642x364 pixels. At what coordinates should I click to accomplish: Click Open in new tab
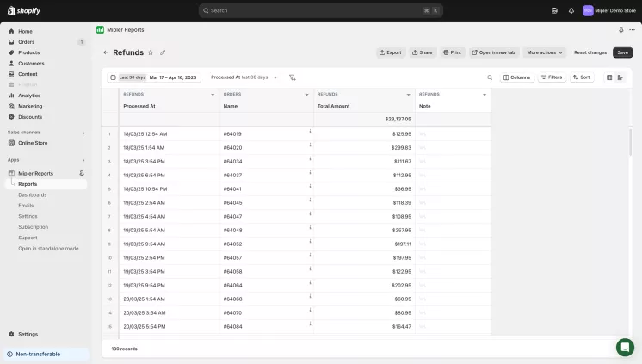pos(493,52)
